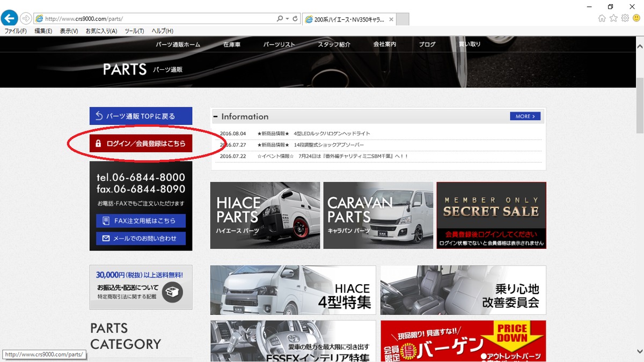Open the ESSEXインテリア特集 banner
The image size is (644, 362).
pyautogui.click(x=294, y=341)
